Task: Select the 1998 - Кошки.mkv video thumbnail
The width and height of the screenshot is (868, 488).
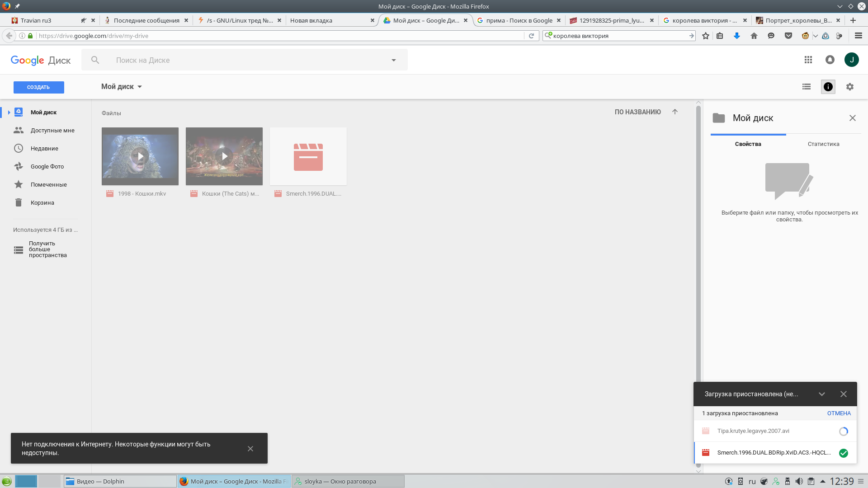Action: tap(140, 156)
